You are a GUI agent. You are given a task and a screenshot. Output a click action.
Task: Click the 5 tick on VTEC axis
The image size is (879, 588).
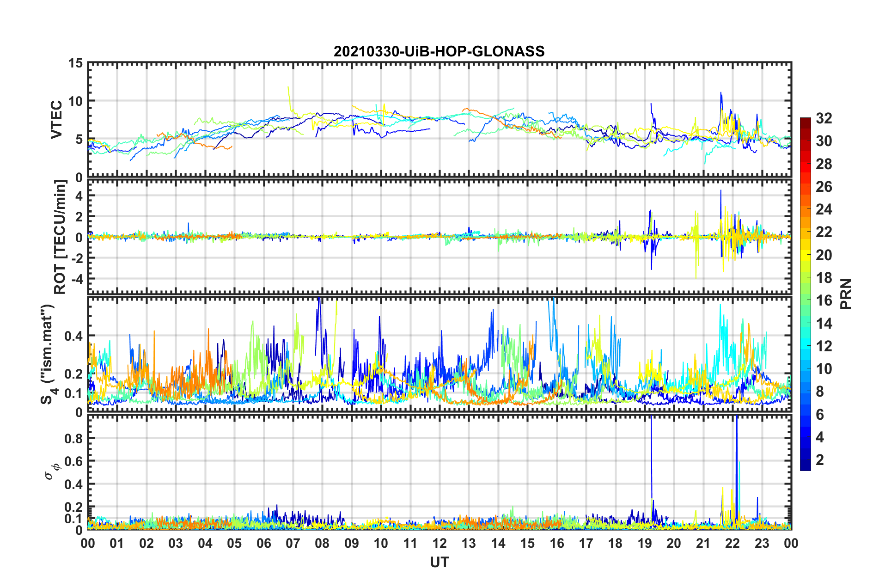point(79,139)
